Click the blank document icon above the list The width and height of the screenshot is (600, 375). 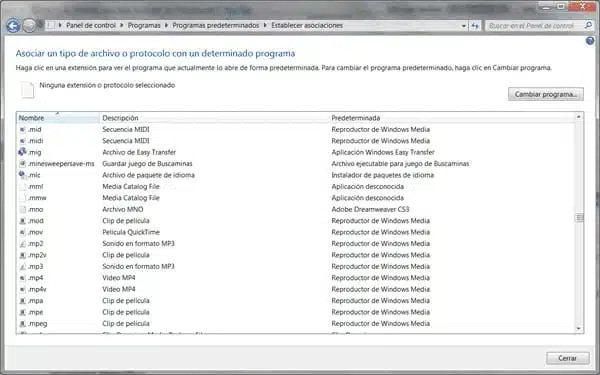point(27,90)
